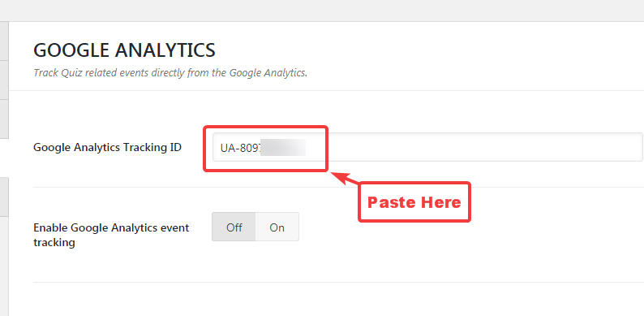The image size is (644, 316).
Task: Click 'Enable Google Analytics event tracking' label
Action: tap(111, 235)
